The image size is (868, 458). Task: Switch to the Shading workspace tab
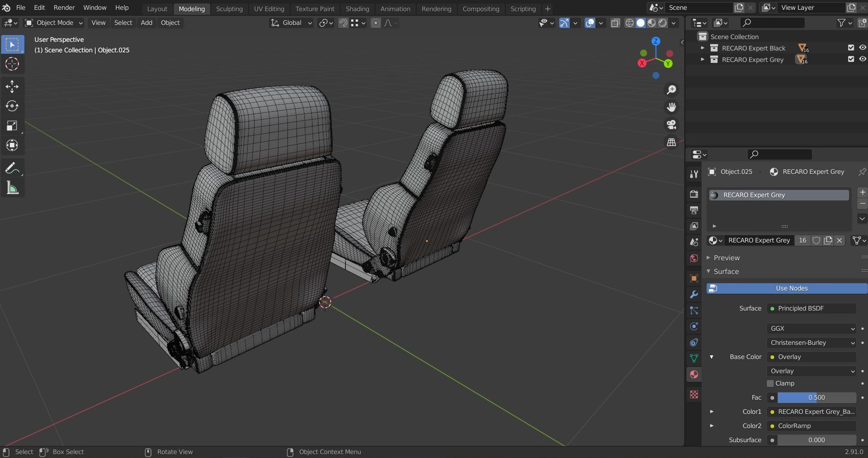pyautogui.click(x=357, y=9)
